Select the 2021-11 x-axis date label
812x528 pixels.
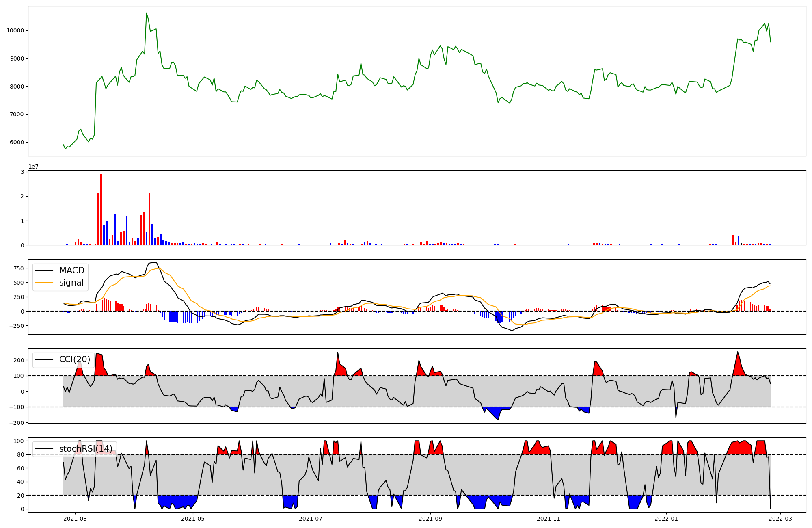pyautogui.click(x=549, y=518)
